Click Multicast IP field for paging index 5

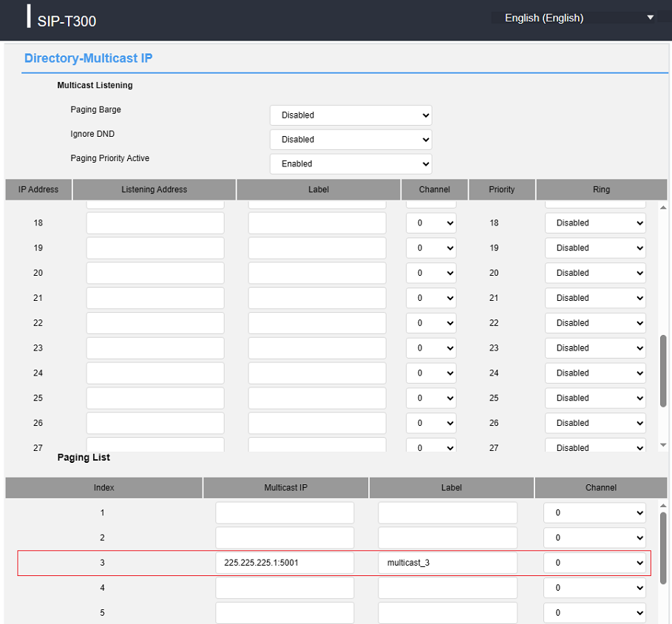[285, 613]
